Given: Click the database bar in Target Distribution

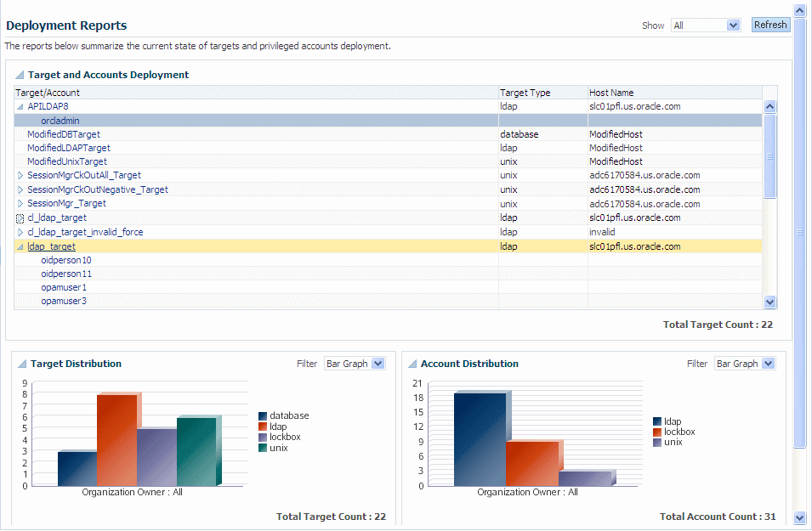Looking at the screenshot, I should point(77,469).
